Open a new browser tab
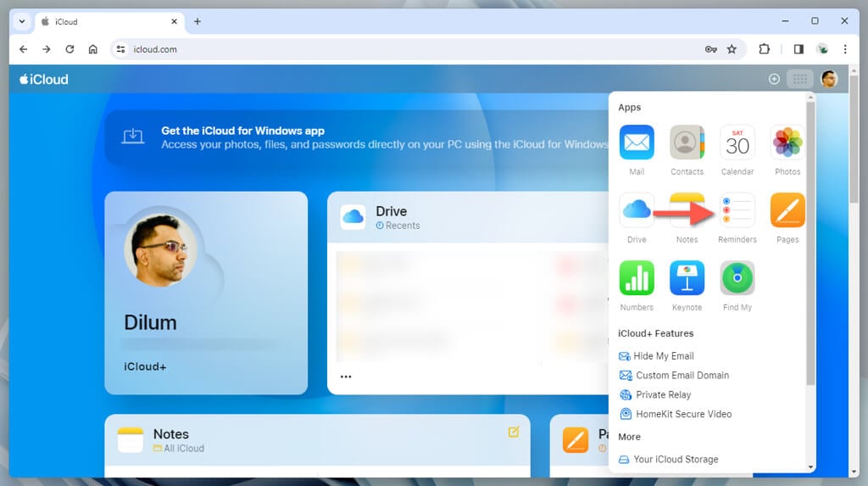The width and height of the screenshot is (868, 486). (x=198, y=21)
